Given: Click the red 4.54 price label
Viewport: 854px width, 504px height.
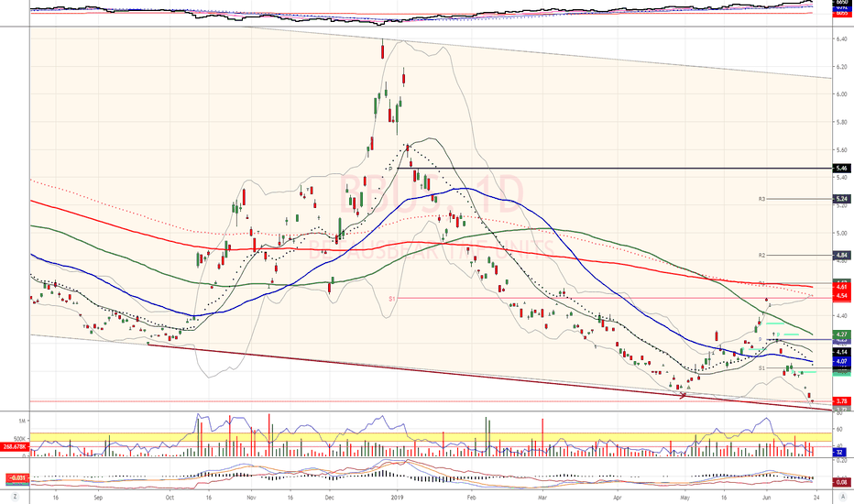Looking at the screenshot, I should tap(841, 296).
